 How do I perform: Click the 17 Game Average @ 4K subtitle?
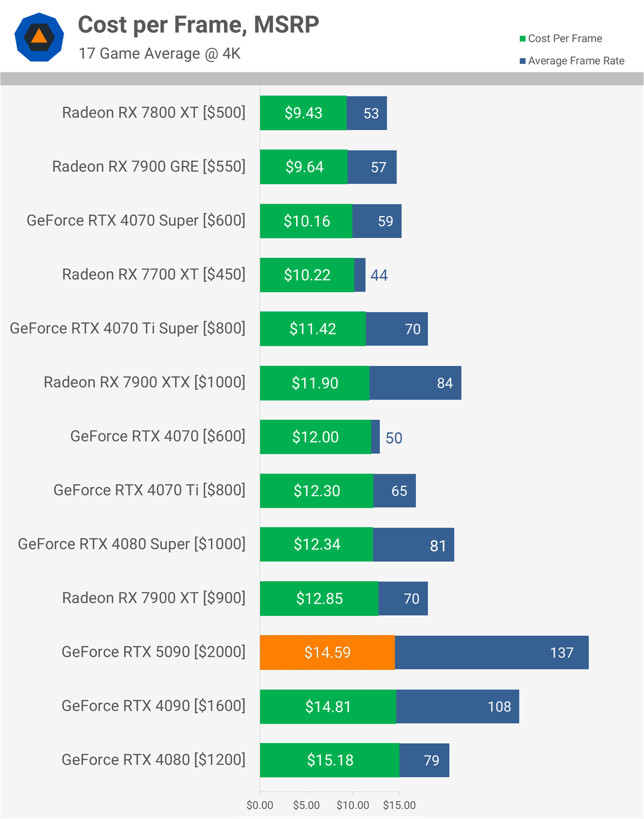pos(160,54)
